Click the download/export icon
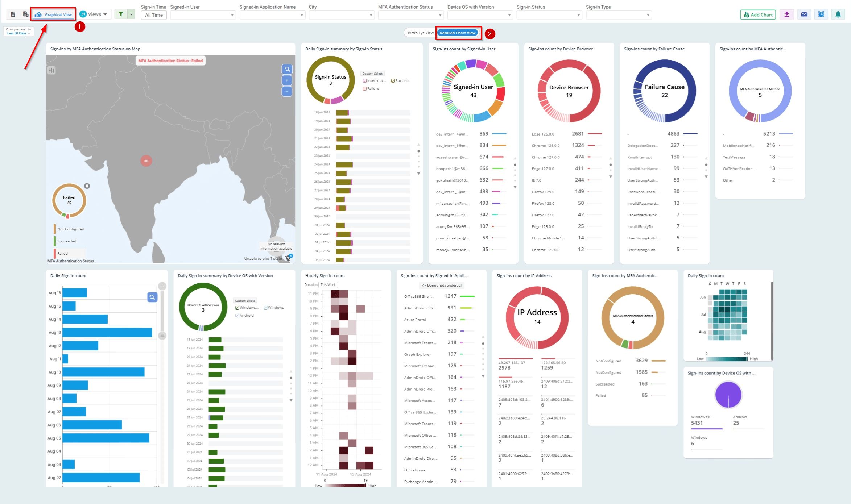851x504 pixels. tap(788, 13)
